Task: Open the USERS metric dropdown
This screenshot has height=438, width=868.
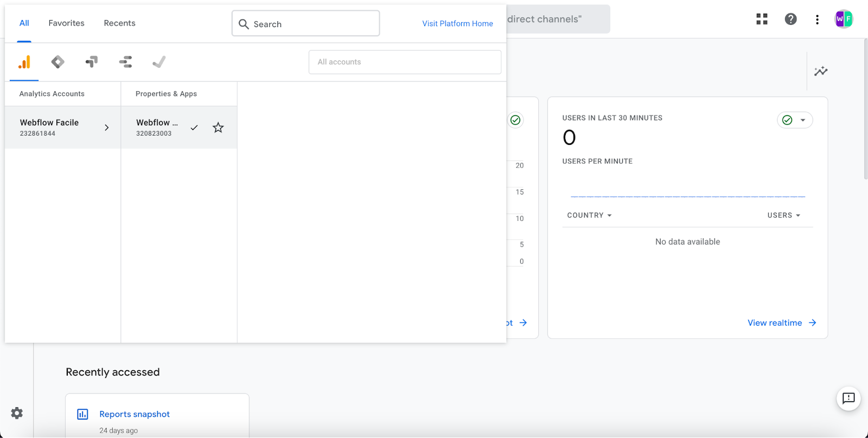Action: point(784,215)
